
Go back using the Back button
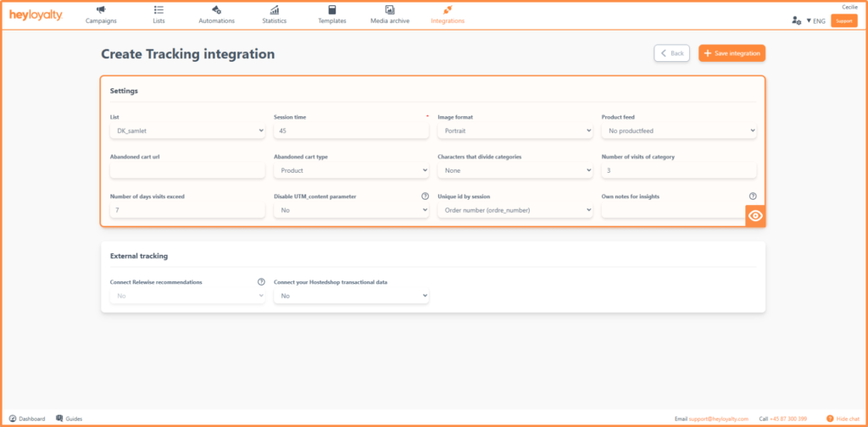pos(671,53)
